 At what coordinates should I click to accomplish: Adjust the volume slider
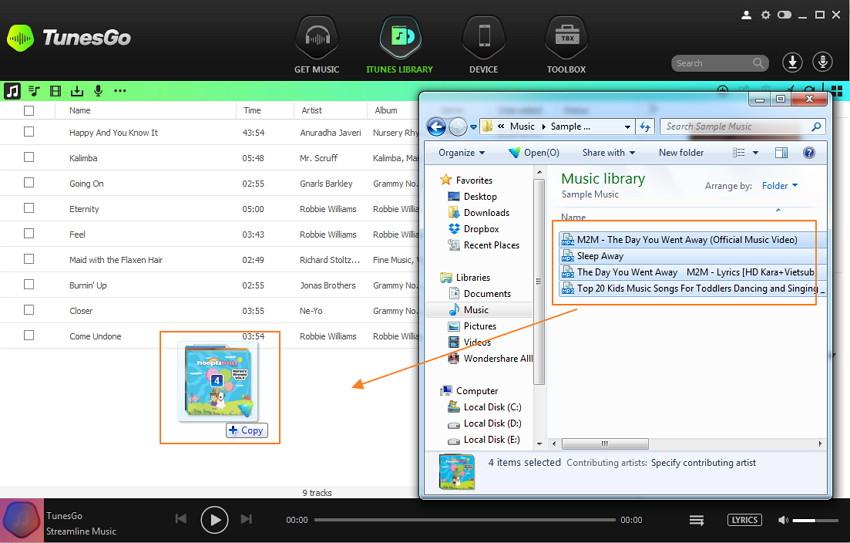tap(815, 520)
